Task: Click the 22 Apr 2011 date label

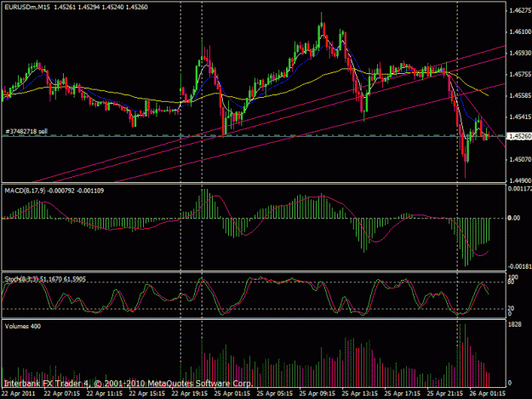Action: click(19, 394)
